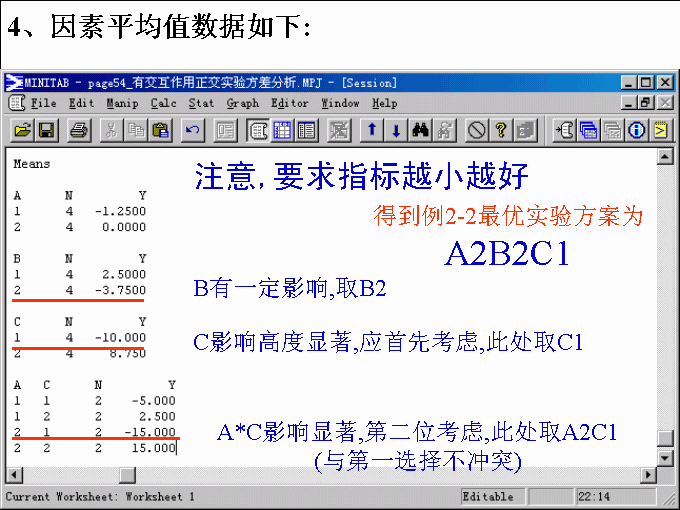
Task: Click the blue Info circle icon
Action: (x=636, y=129)
